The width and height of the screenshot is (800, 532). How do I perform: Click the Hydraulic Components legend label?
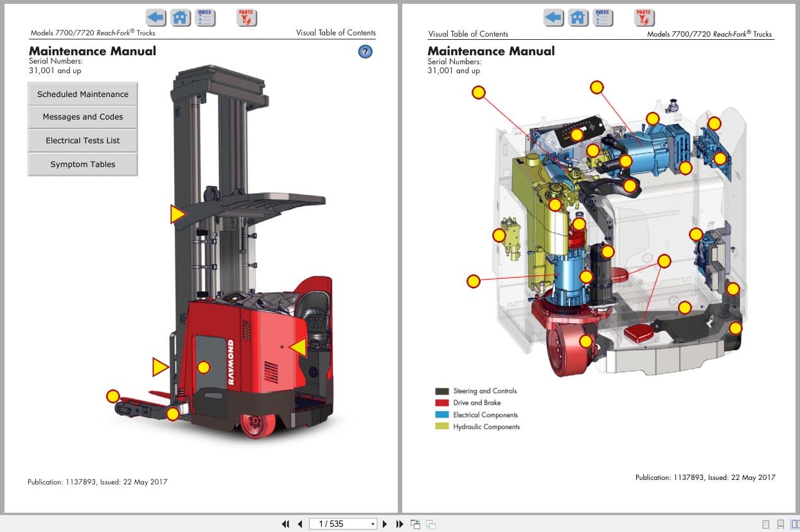[x=486, y=427]
